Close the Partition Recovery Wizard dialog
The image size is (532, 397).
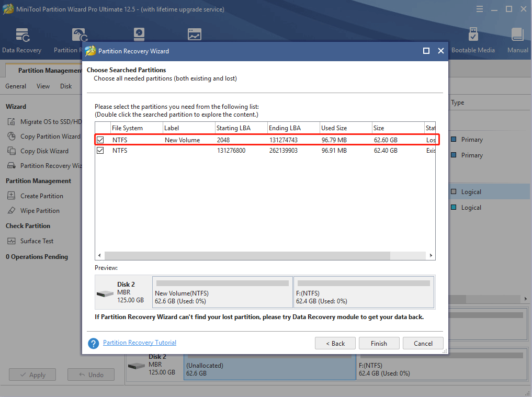click(441, 51)
